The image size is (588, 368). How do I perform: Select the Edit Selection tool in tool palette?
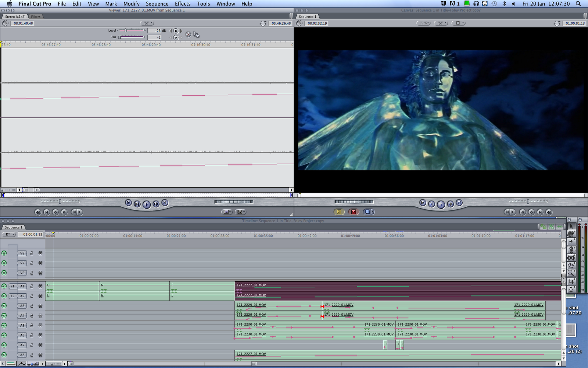571,234
